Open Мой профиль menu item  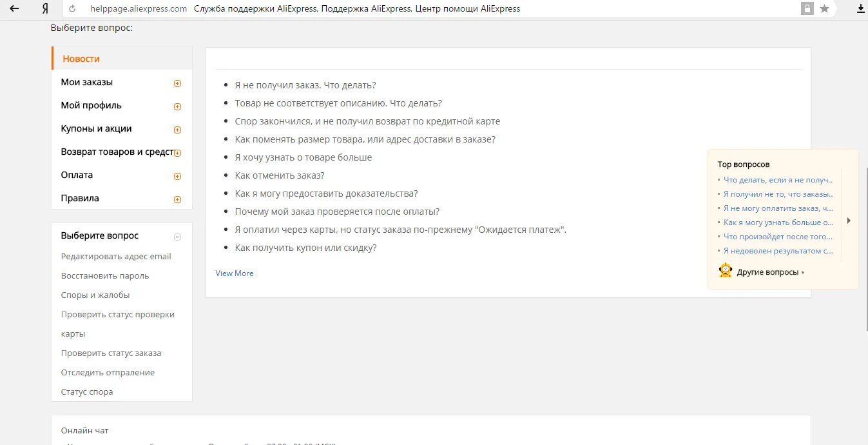tap(91, 105)
